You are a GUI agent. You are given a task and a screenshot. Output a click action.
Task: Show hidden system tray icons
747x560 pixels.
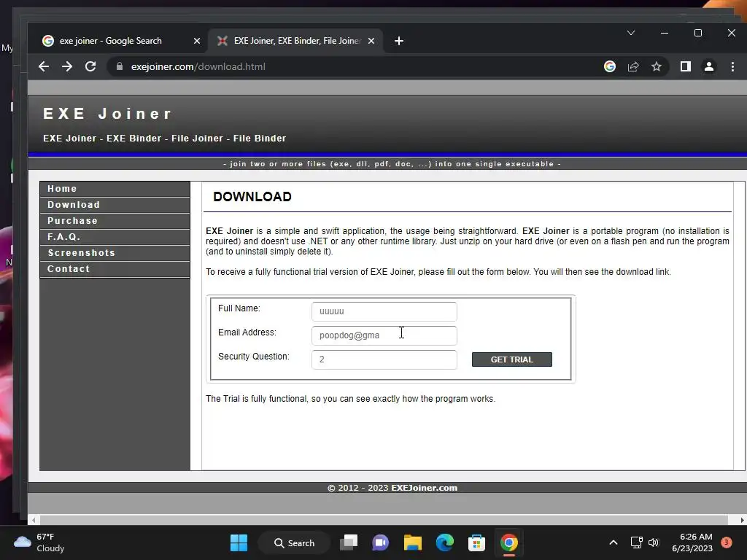[614, 542]
